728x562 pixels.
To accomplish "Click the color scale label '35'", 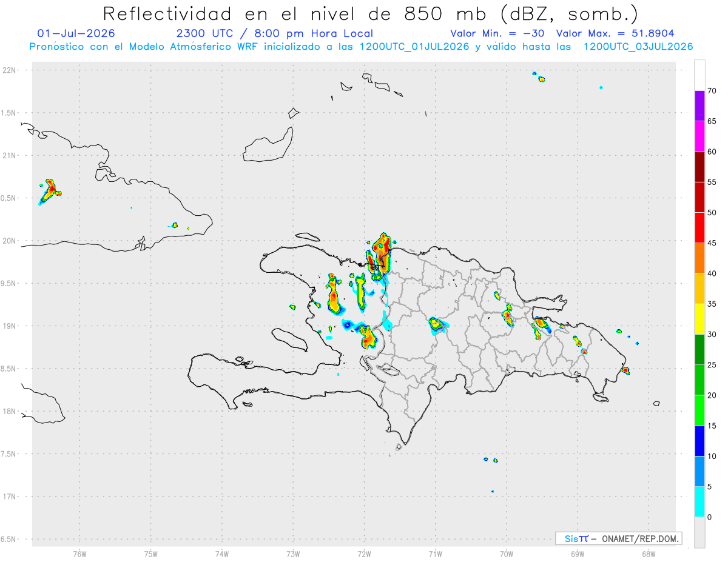I will 712,304.
